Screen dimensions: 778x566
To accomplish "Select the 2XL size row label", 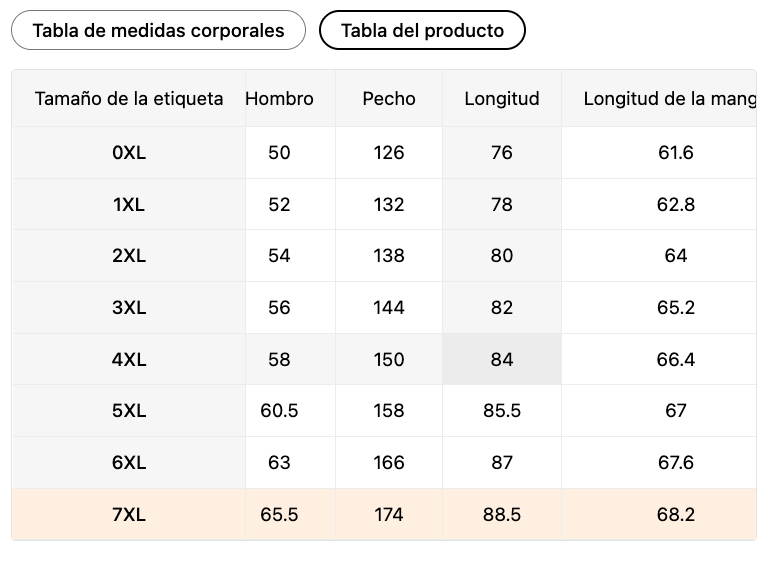I will (x=129, y=256).
